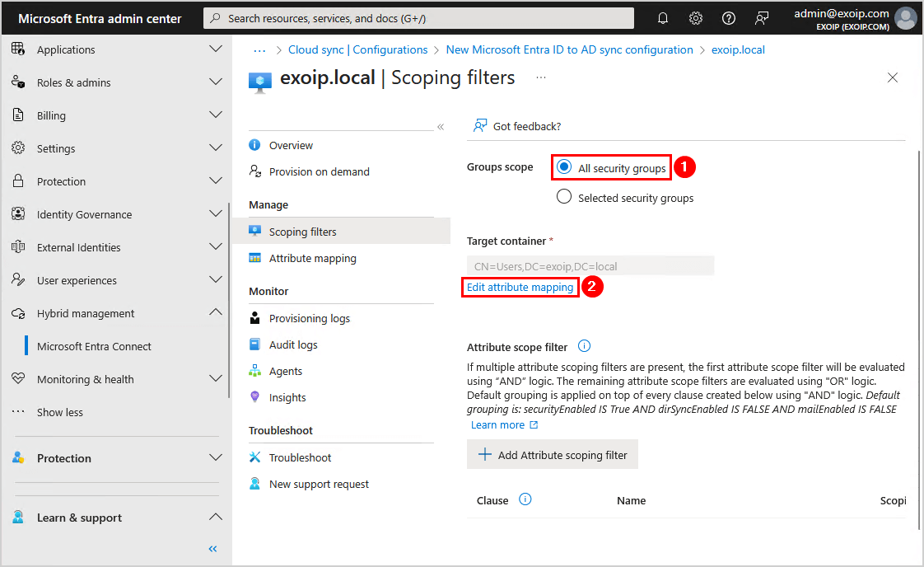Open the breadcrumb ellipsis menu
Viewport: 924px width, 567px height.
coord(259,49)
